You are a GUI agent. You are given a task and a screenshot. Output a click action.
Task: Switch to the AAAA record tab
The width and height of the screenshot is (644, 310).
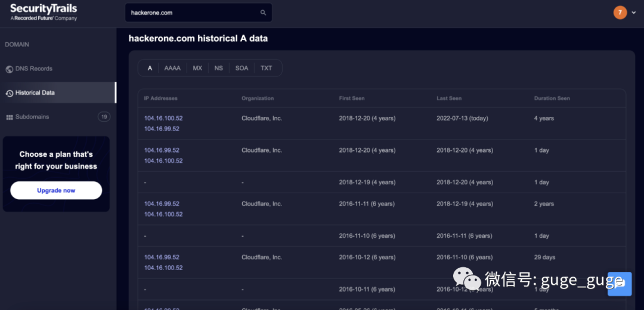click(172, 68)
